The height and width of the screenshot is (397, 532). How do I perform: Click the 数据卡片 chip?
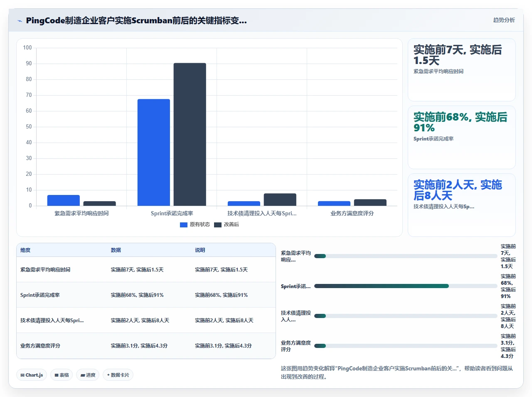click(118, 375)
